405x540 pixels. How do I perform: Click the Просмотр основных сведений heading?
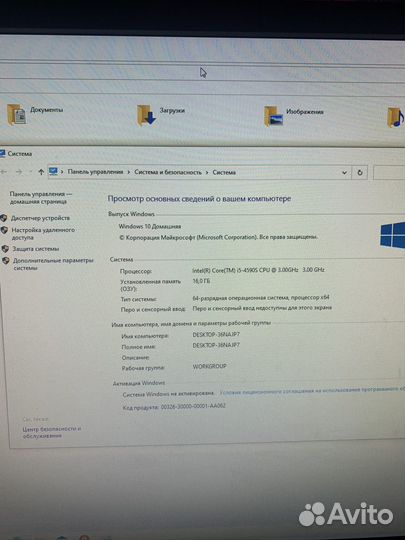coord(199,199)
